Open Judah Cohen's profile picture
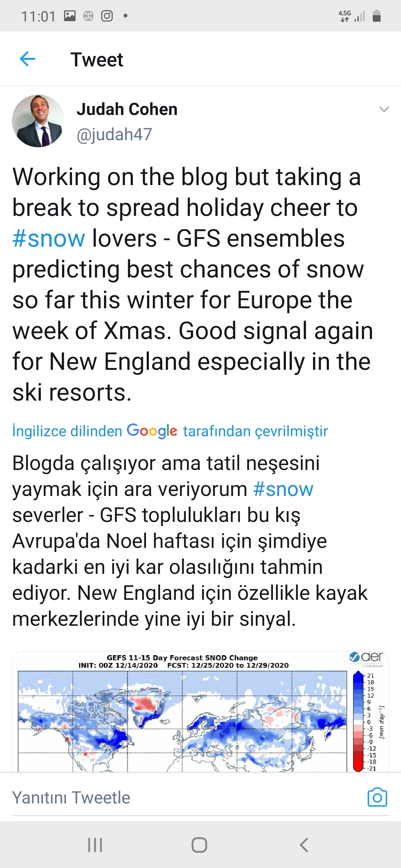Viewport: 401px width, 868px height. tap(38, 121)
